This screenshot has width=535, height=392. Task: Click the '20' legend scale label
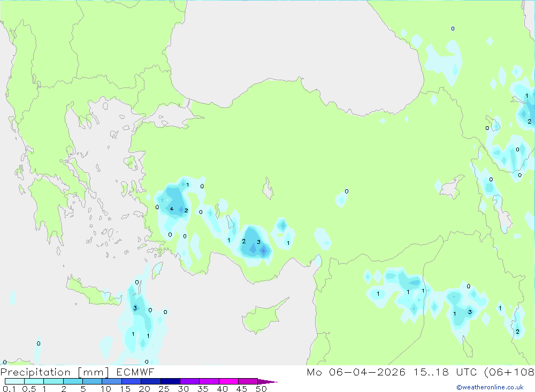[x=144, y=389]
